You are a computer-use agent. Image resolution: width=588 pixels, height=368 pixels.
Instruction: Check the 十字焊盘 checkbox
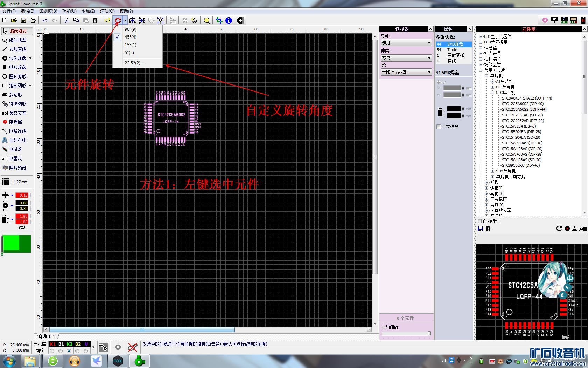[439, 127]
